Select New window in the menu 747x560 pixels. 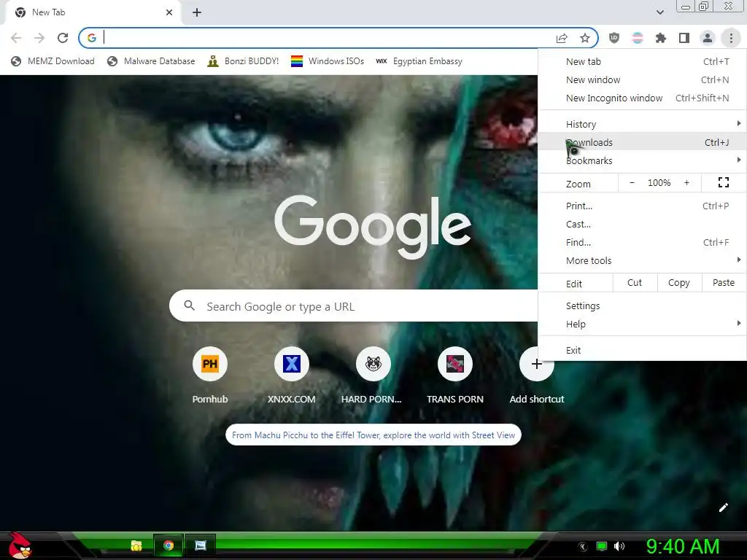pos(642,79)
